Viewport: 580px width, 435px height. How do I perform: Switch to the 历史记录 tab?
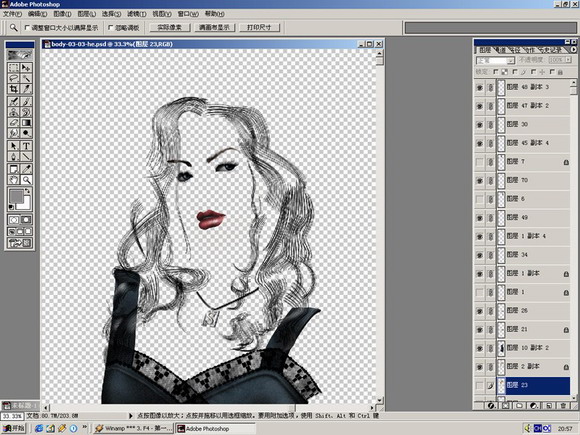pyautogui.click(x=550, y=50)
